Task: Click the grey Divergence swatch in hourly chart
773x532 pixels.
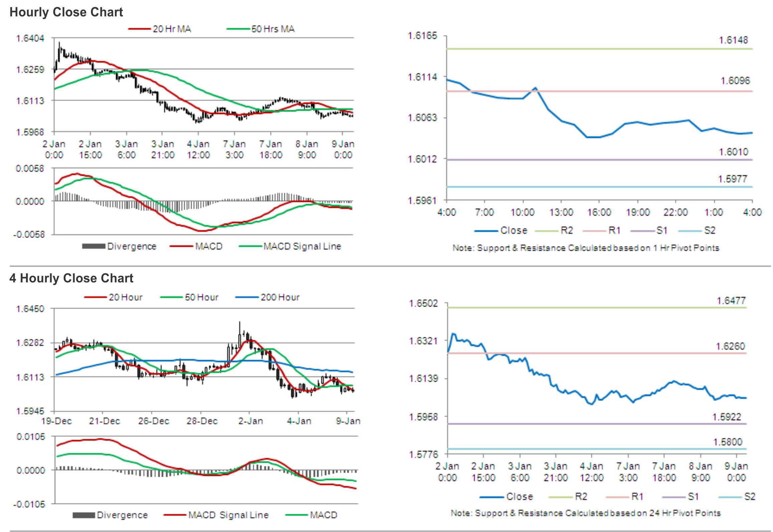Action: (x=94, y=246)
